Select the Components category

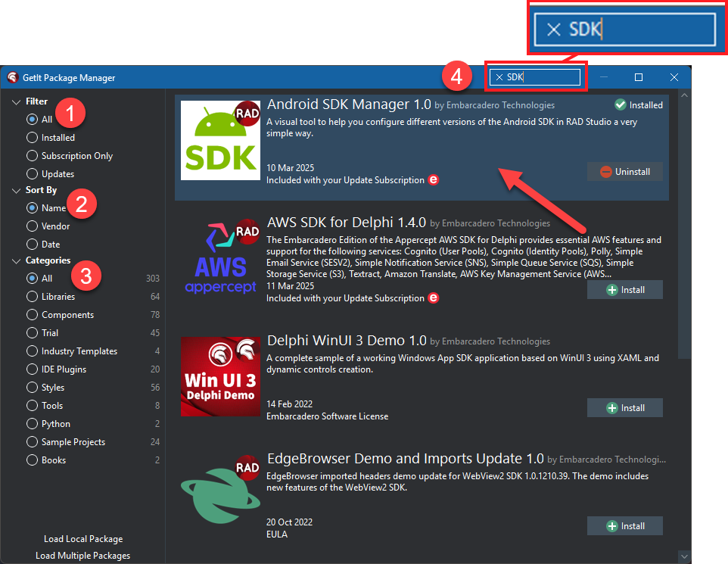click(x=61, y=314)
